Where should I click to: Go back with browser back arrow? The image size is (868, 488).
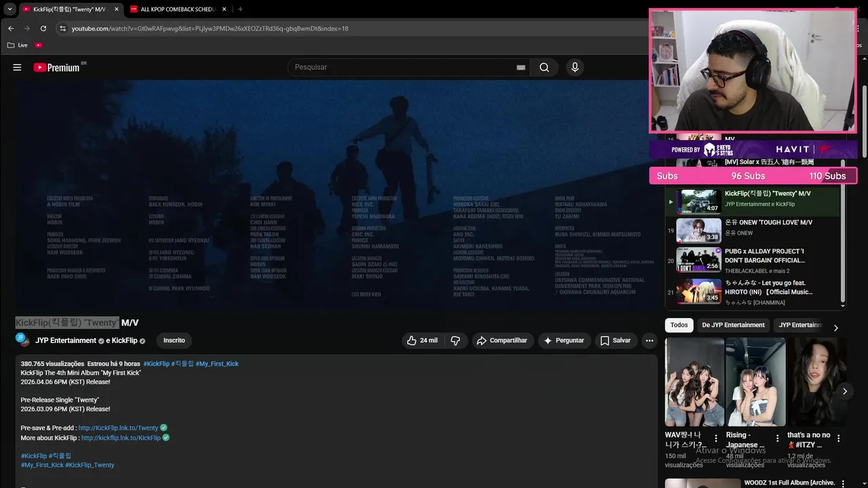[11, 28]
